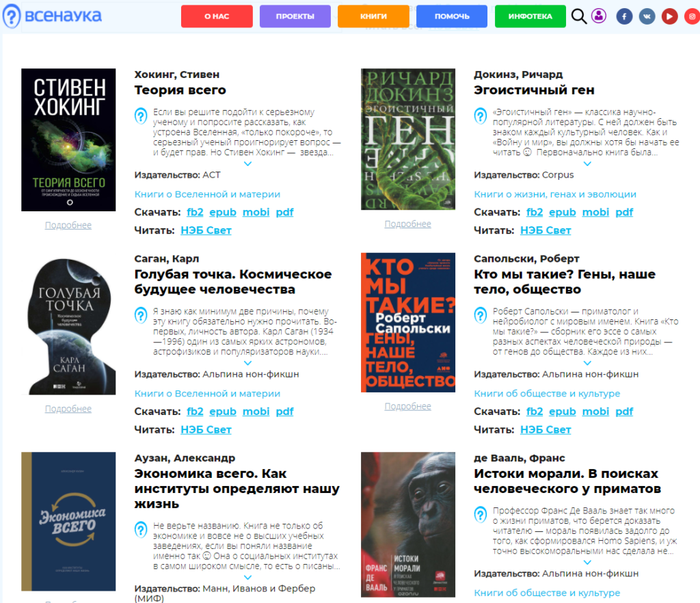Image resolution: width=700 pixels, height=603 pixels.
Task: Open the О НАС menu
Action: [x=217, y=16]
